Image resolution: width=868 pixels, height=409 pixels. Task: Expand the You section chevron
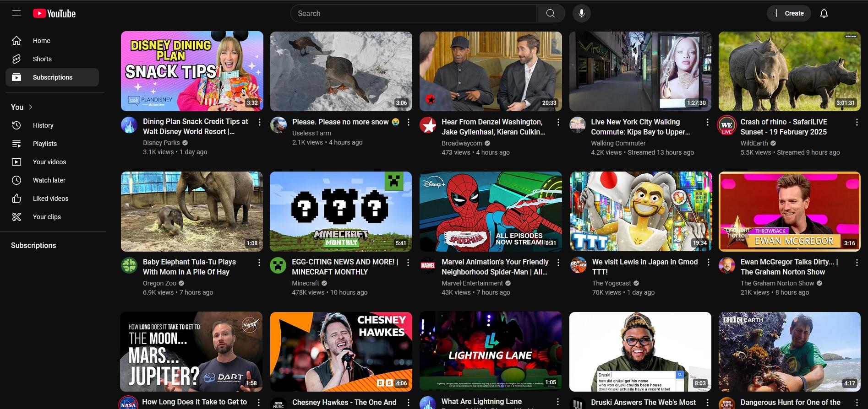(x=31, y=107)
